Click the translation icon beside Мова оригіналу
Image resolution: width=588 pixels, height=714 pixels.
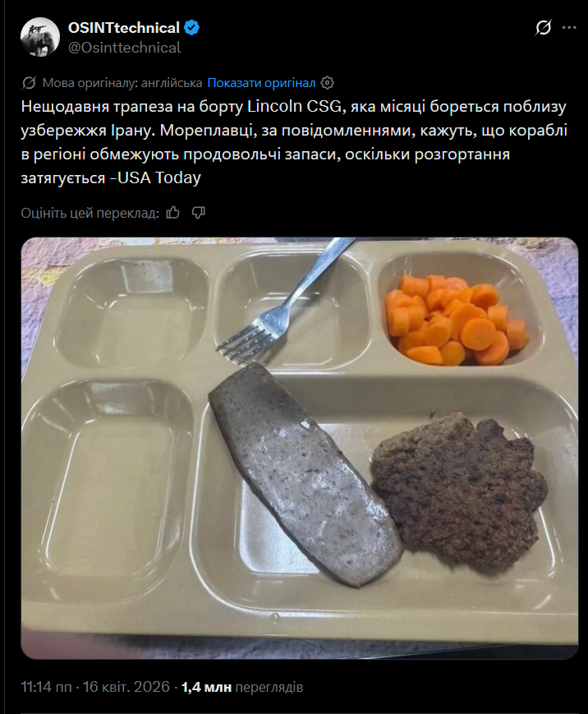click(29, 83)
